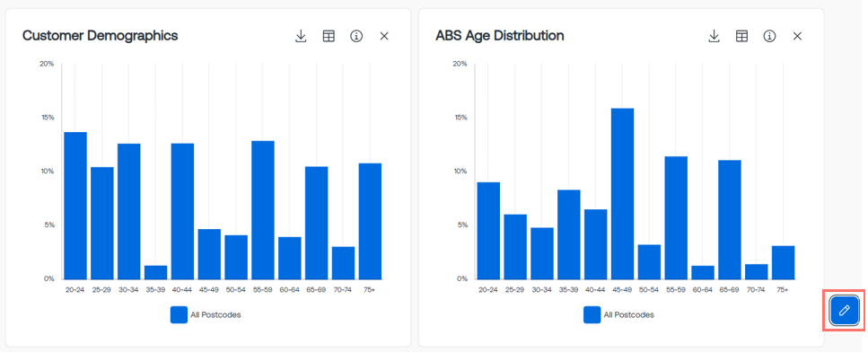Screen dimensions: 868x353
Task: Click the All Postcodes label under ABS Age Distribution
Action: 629,314
